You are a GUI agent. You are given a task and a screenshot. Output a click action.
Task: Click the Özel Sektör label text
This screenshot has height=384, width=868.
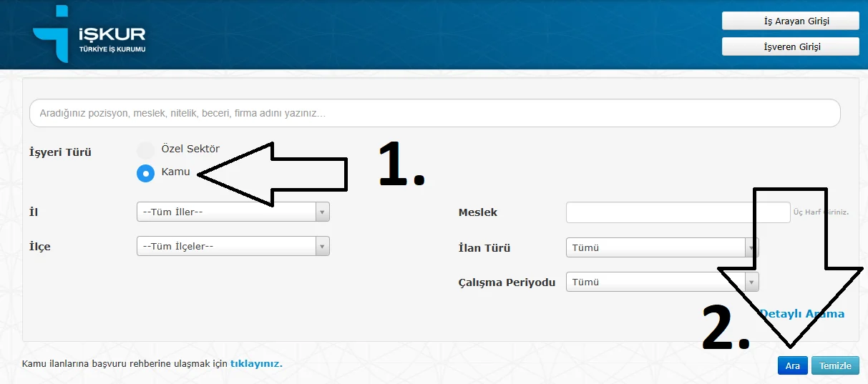(190, 149)
